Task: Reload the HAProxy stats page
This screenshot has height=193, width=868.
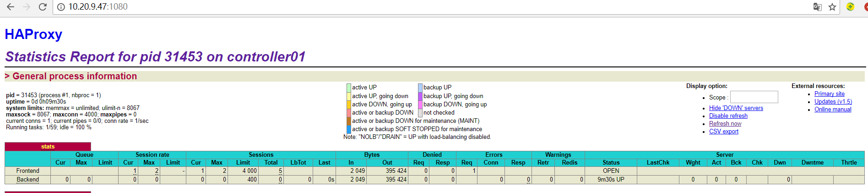Action: (x=43, y=7)
